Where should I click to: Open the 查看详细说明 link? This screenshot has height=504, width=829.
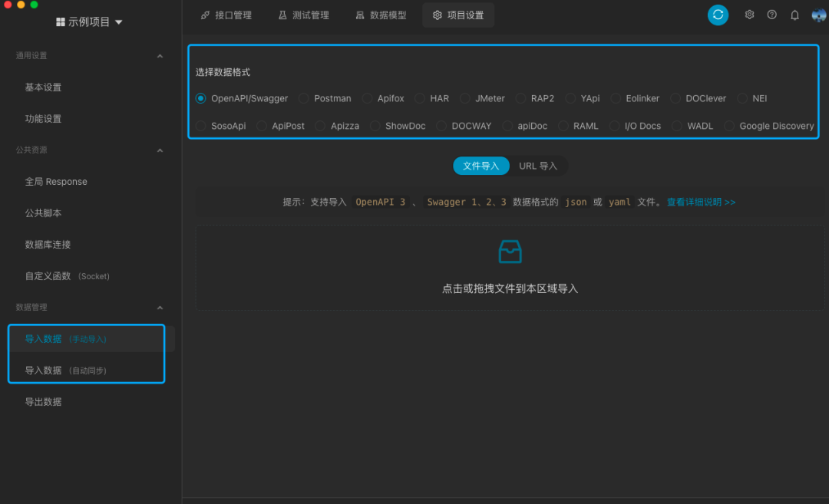[701, 202]
